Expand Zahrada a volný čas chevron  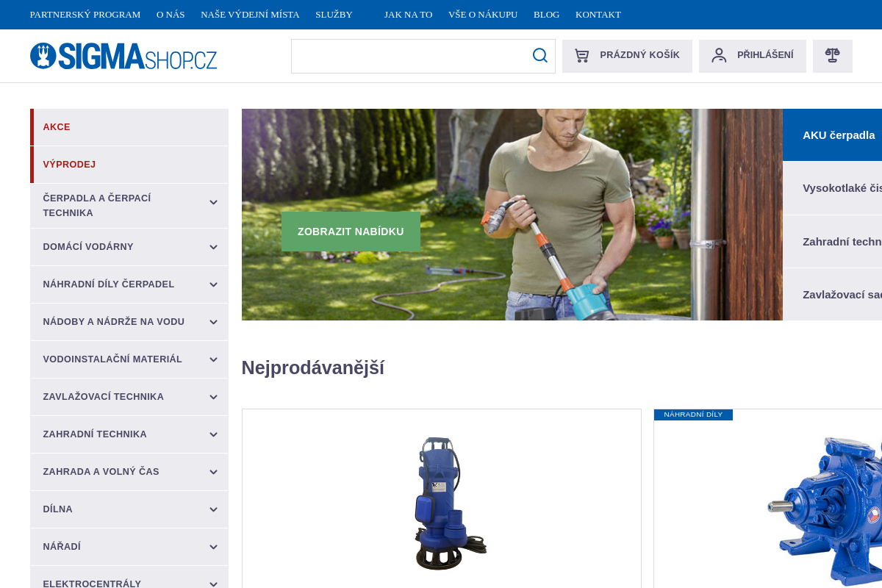[213, 472]
